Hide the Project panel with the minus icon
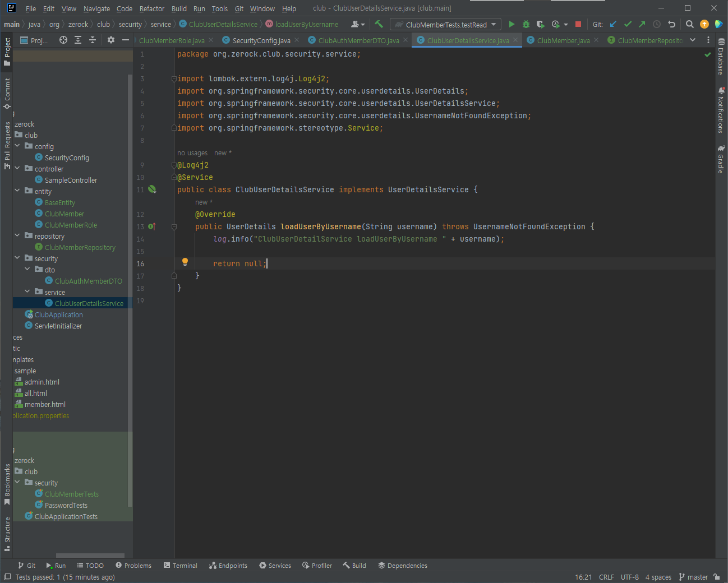Viewport: 728px width, 583px height. (126, 40)
